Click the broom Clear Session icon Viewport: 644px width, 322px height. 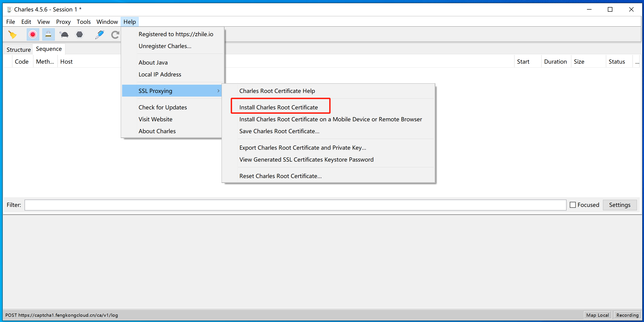(x=12, y=35)
